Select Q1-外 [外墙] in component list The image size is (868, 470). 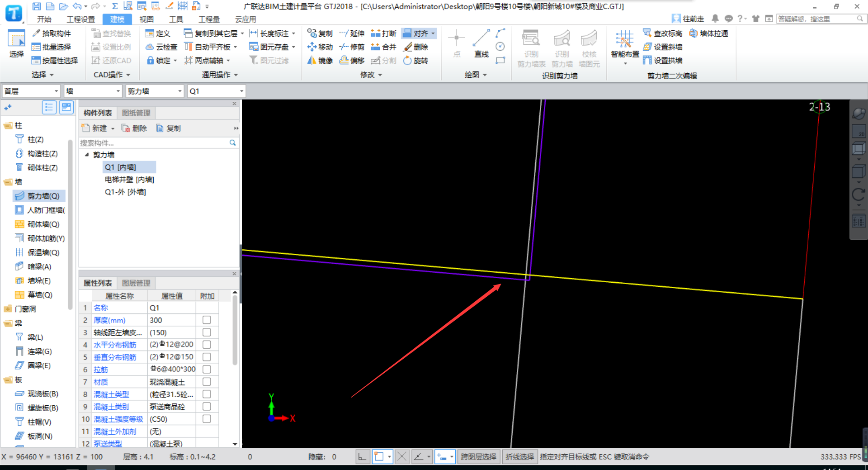(125, 192)
